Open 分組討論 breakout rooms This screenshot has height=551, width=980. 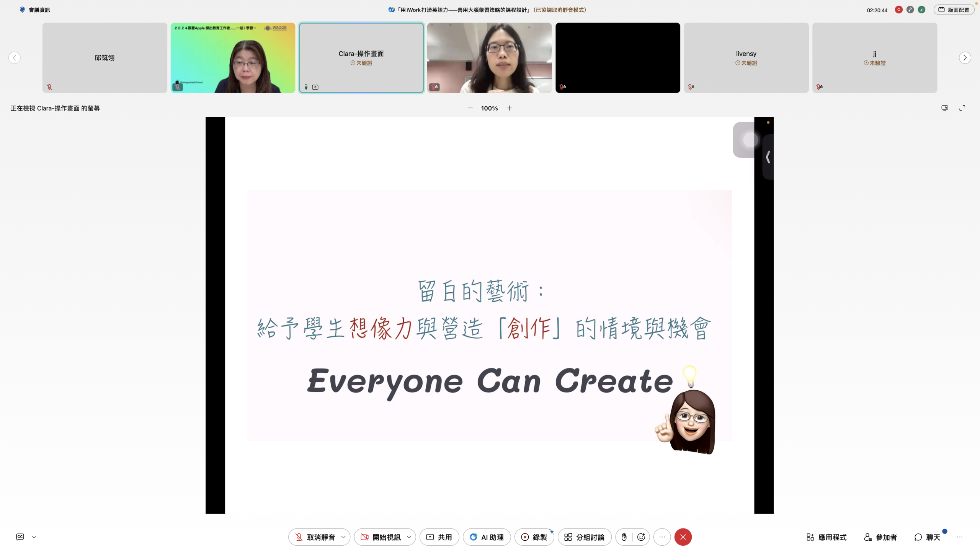(x=585, y=537)
